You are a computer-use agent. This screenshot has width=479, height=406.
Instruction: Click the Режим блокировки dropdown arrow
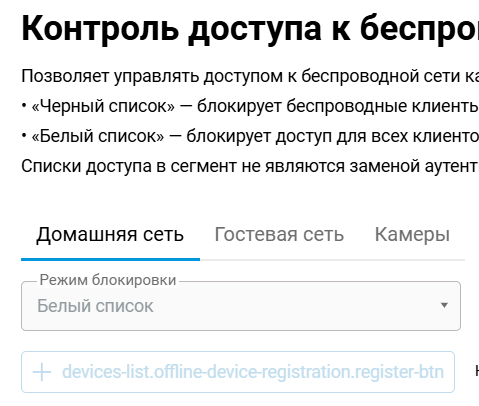coord(444,305)
